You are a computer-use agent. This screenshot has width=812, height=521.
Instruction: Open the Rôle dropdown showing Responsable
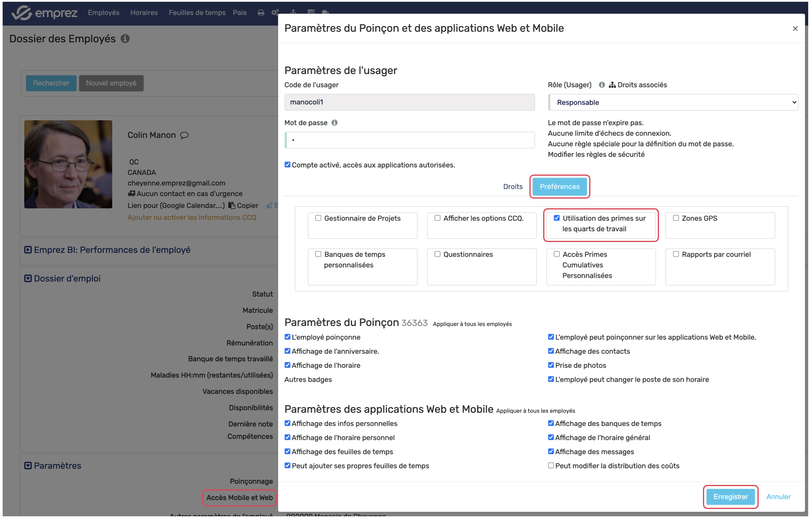673,102
